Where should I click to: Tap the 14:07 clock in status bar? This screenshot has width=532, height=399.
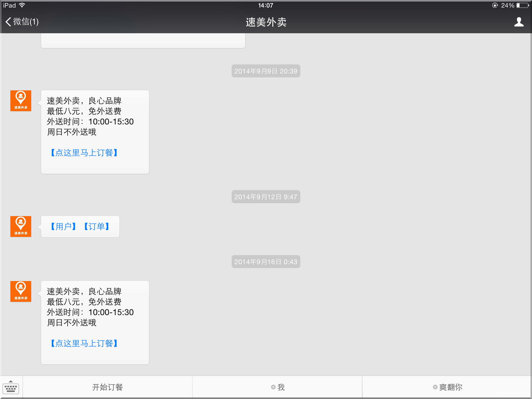point(265,5)
